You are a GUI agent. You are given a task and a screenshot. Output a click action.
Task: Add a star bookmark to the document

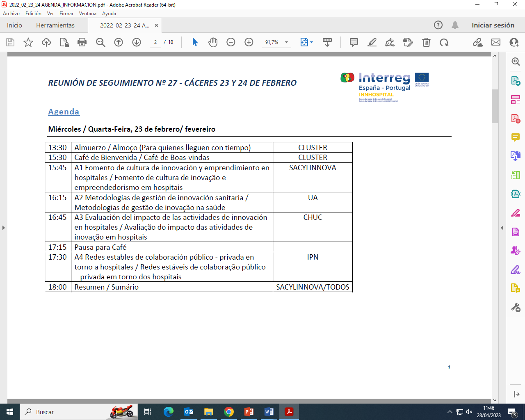point(28,42)
